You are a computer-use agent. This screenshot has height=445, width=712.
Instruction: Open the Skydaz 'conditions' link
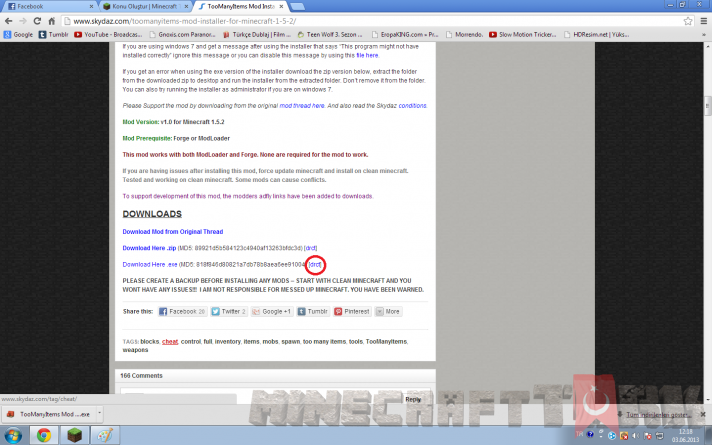[x=412, y=105]
